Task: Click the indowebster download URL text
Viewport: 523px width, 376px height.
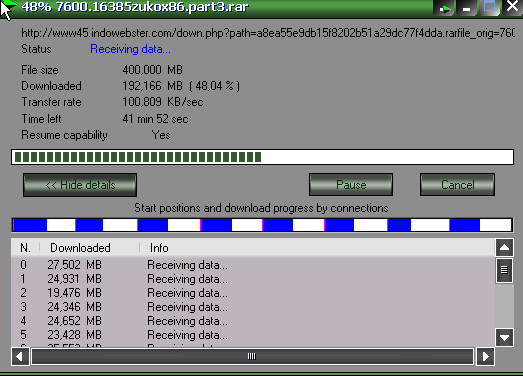Action: [268, 33]
